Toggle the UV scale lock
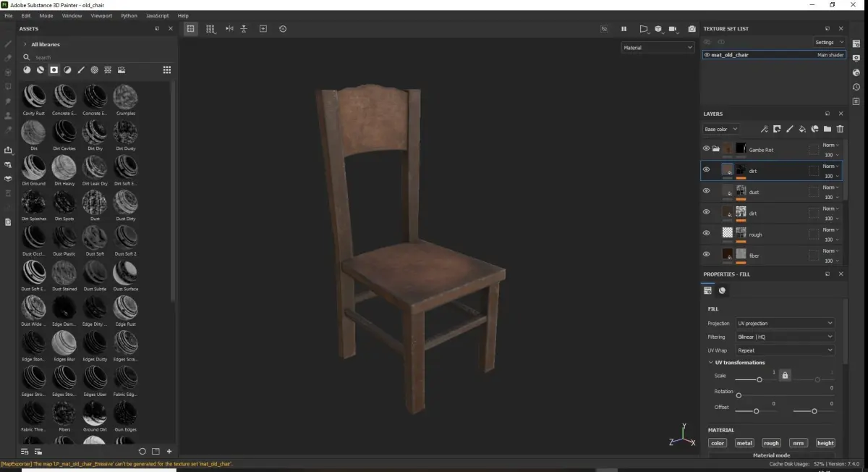 [786, 375]
